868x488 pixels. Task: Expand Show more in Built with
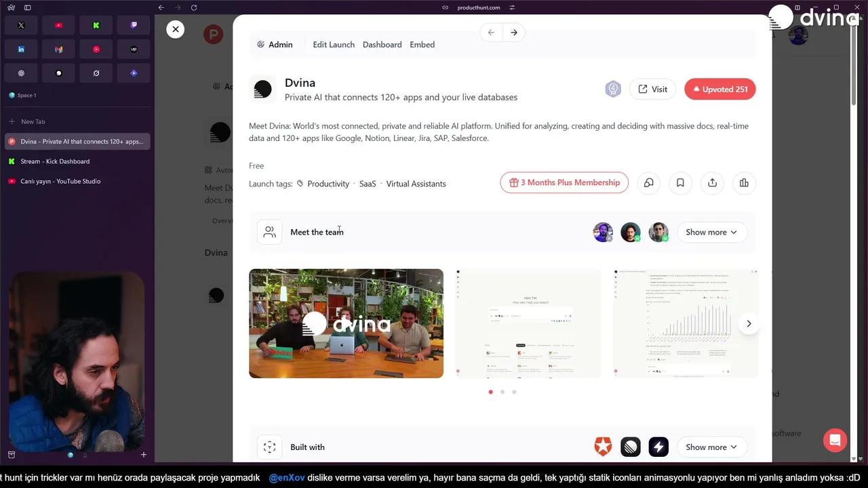coord(711,447)
